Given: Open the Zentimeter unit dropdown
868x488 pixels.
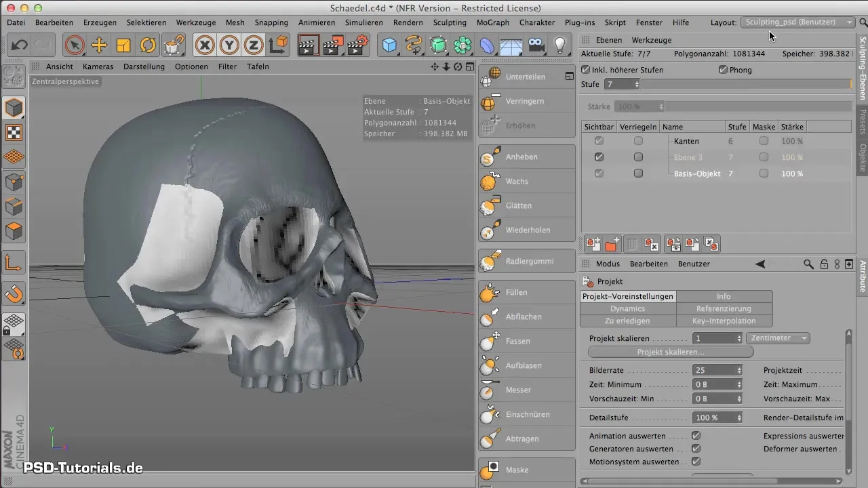Looking at the screenshot, I should point(778,338).
